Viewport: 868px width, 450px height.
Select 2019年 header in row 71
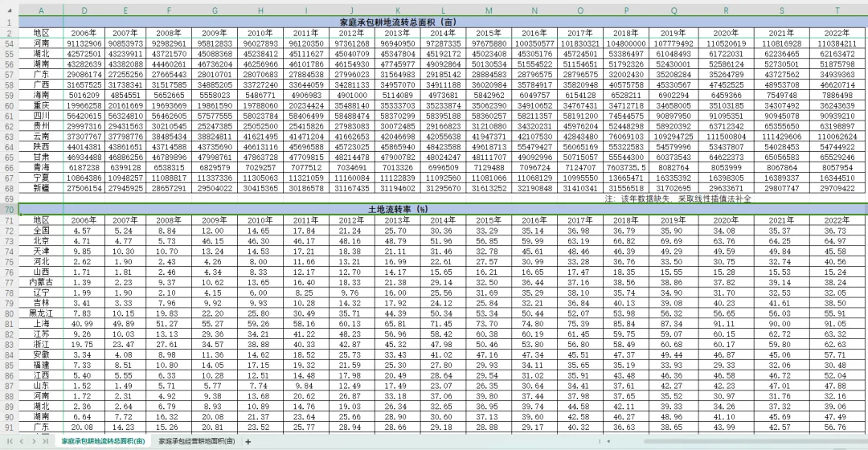pyautogui.click(x=674, y=219)
